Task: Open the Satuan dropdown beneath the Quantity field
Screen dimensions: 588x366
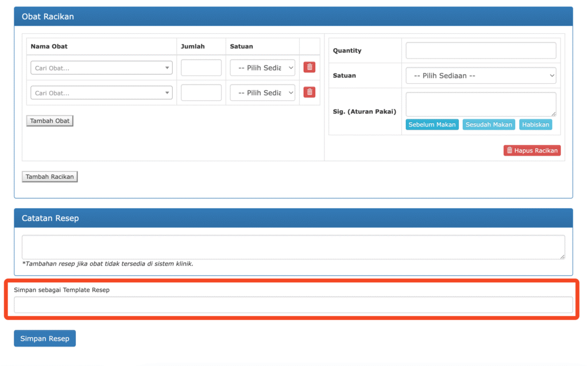Action: click(481, 76)
